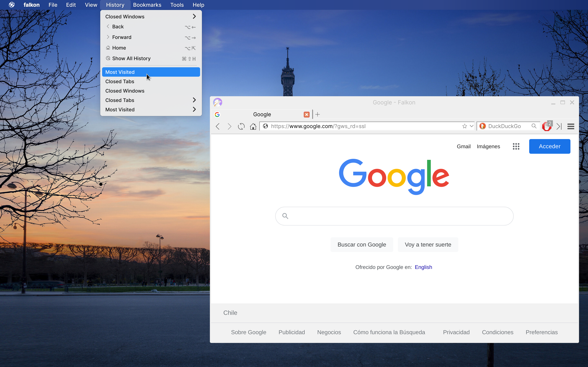Viewport: 588px width, 367px height.
Task: Click the browser forward arrow button
Action: 229,126
